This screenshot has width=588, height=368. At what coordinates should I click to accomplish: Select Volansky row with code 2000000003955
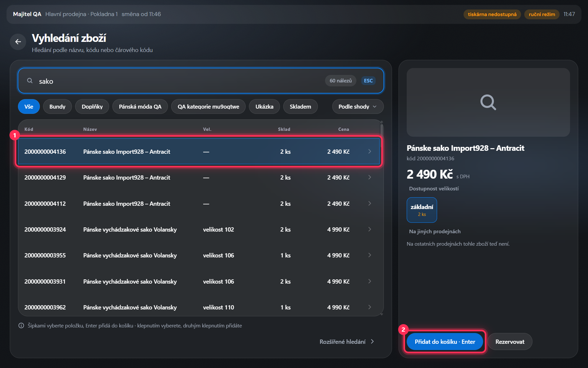[x=199, y=255]
